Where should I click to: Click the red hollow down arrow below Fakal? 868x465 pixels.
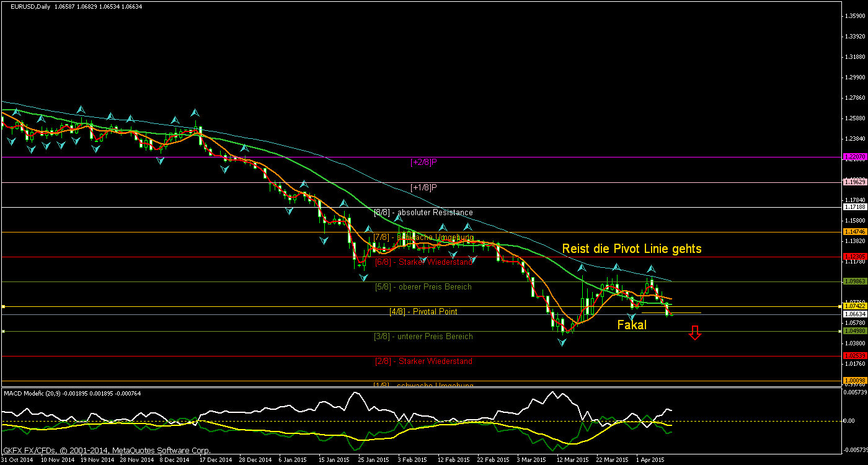point(694,334)
